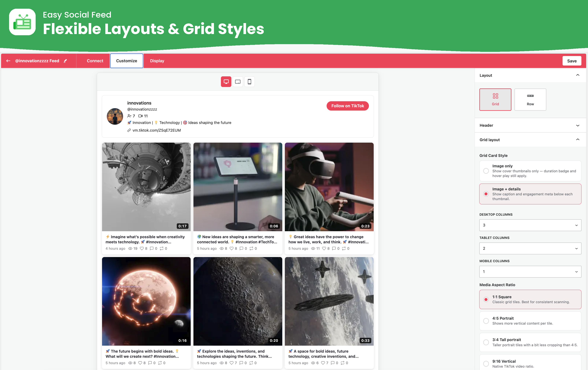The image size is (588, 370).
Task: Choose 4:5 Portrait aspect ratio
Action: tap(530, 321)
